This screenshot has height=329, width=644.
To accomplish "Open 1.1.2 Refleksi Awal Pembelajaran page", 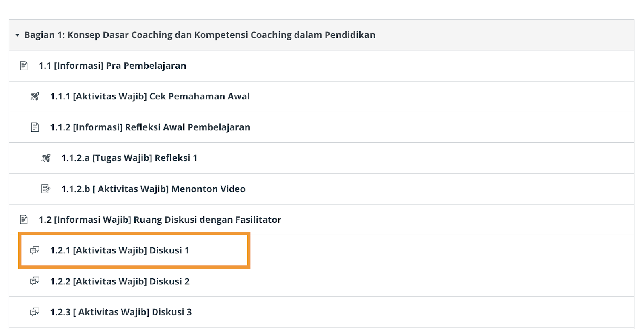I will (150, 127).
